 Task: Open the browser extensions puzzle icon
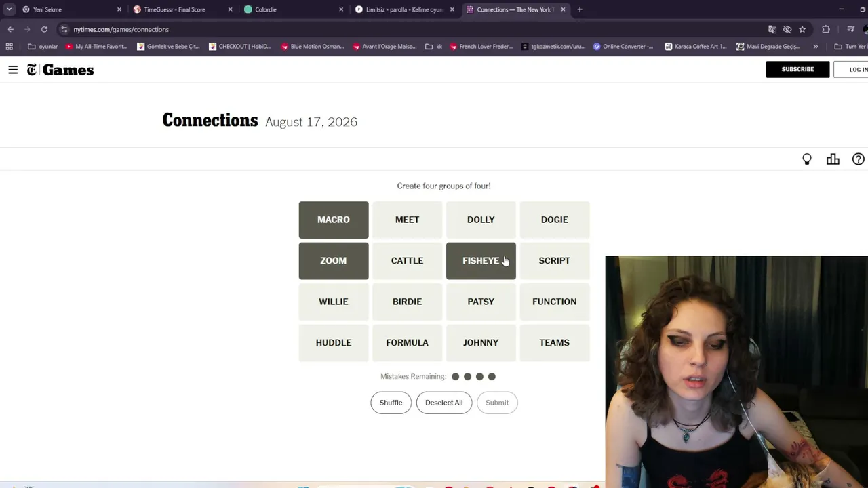point(826,29)
